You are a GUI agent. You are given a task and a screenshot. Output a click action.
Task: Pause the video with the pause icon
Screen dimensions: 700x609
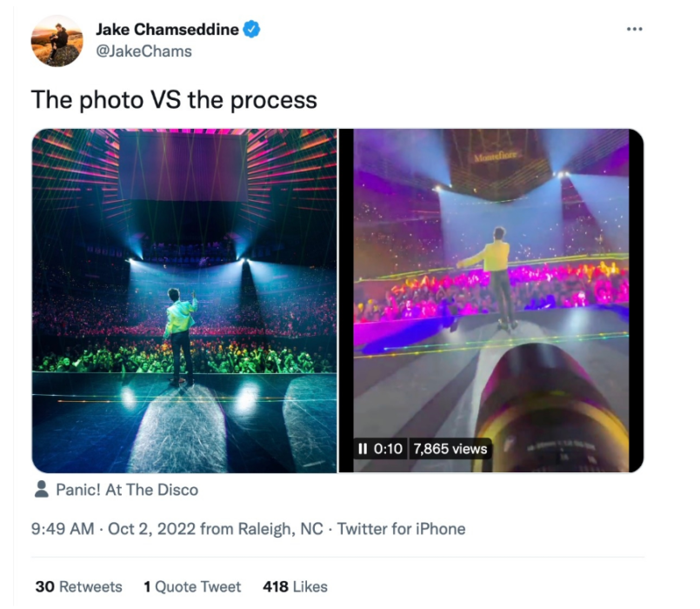point(363,449)
